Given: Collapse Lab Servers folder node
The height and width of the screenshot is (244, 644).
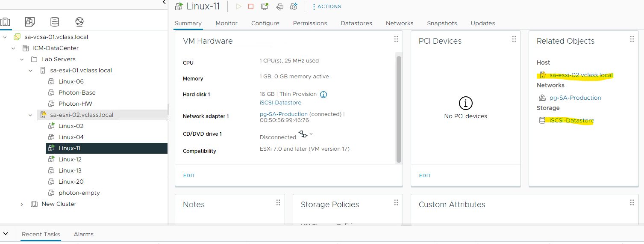Looking at the screenshot, I should (22, 60).
